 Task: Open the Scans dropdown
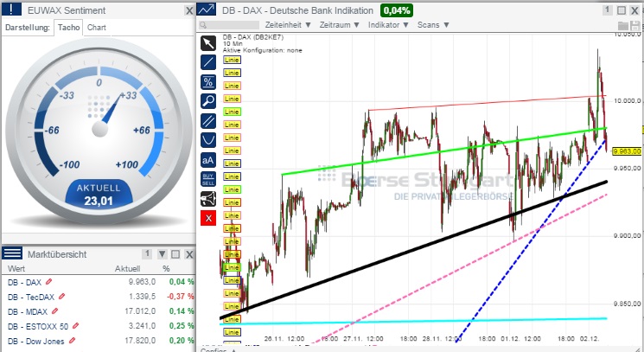[x=433, y=25]
